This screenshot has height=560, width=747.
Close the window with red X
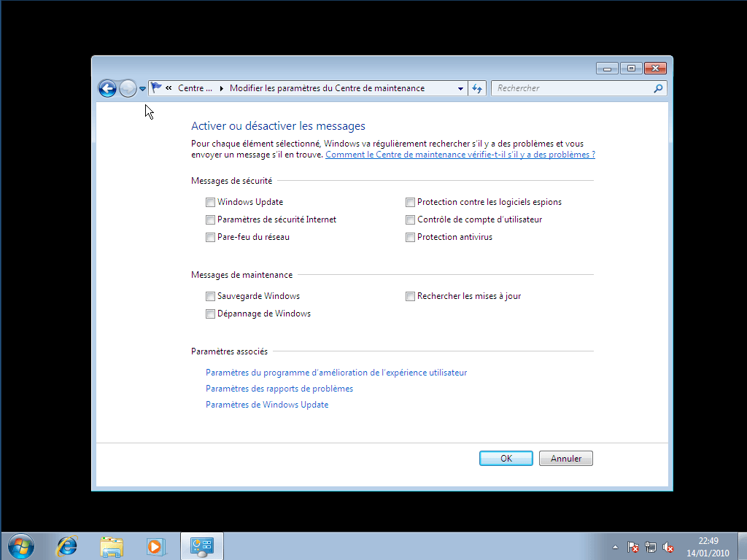656,69
